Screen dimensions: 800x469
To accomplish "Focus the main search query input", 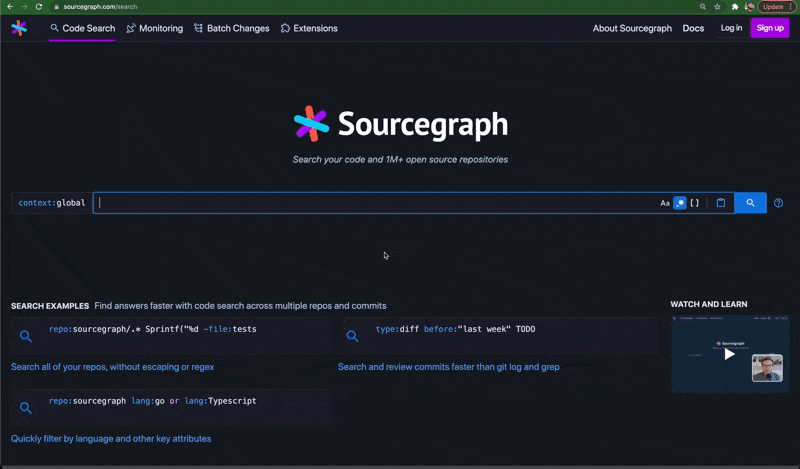I will coord(375,203).
